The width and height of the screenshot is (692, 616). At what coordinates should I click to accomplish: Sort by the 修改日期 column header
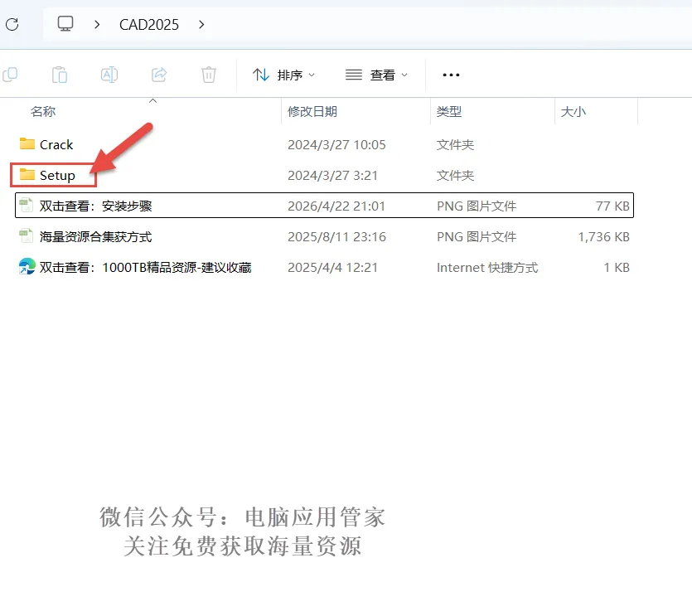click(312, 111)
